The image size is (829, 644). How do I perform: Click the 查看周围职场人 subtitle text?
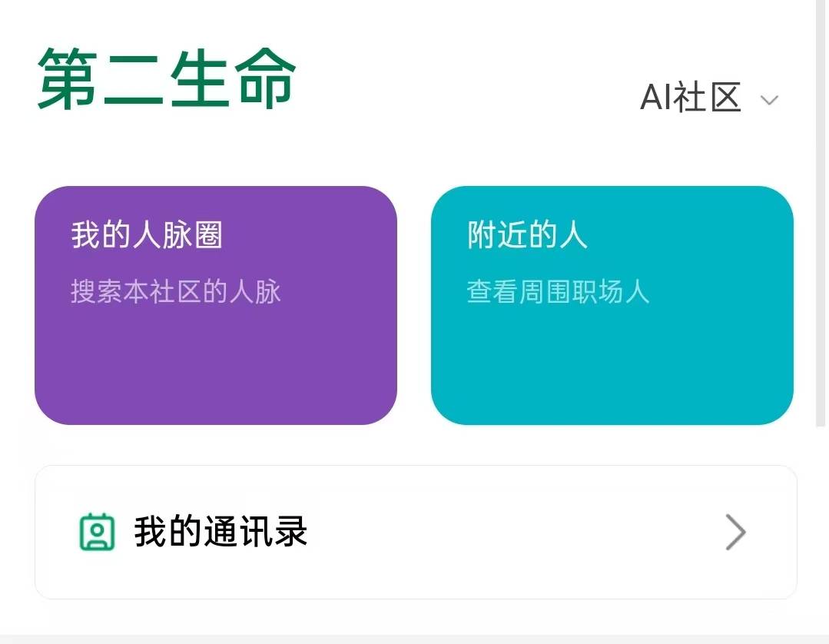tap(558, 292)
